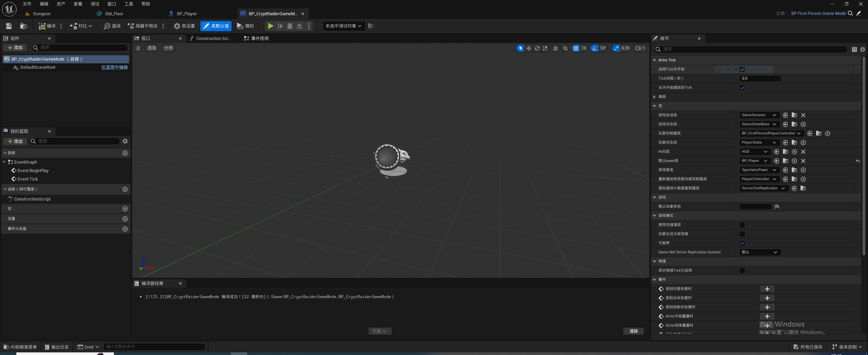Switch to the Dungeon tab
The width and height of the screenshot is (868, 355).
42,14
